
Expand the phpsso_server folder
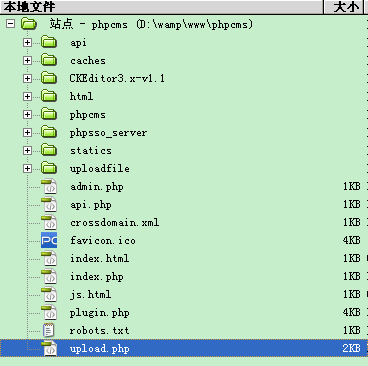[x=27, y=132]
